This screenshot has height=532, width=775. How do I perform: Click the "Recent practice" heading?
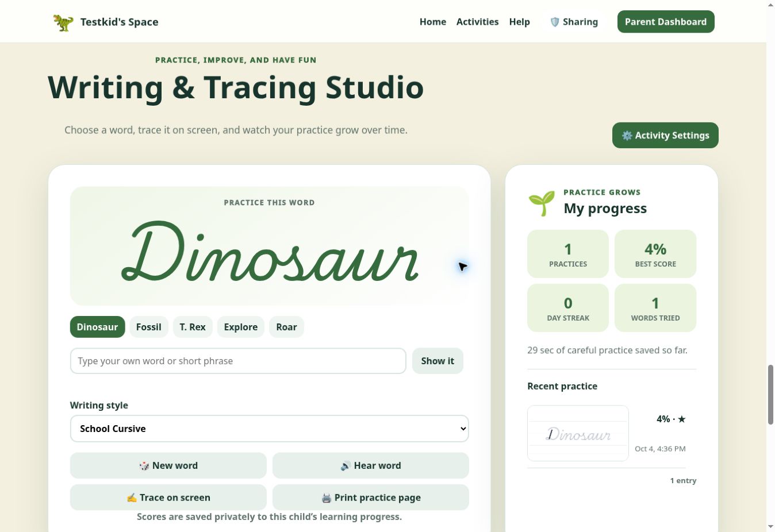(x=562, y=386)
